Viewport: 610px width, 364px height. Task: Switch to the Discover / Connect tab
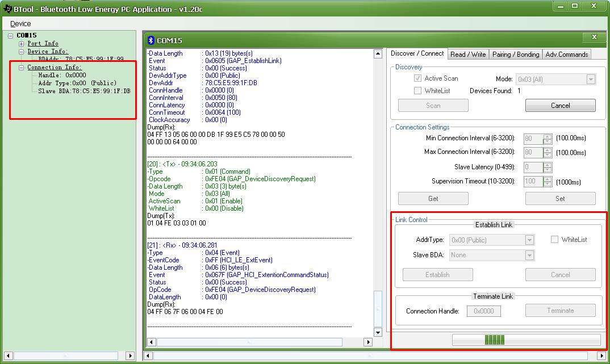tap(417, 54)
